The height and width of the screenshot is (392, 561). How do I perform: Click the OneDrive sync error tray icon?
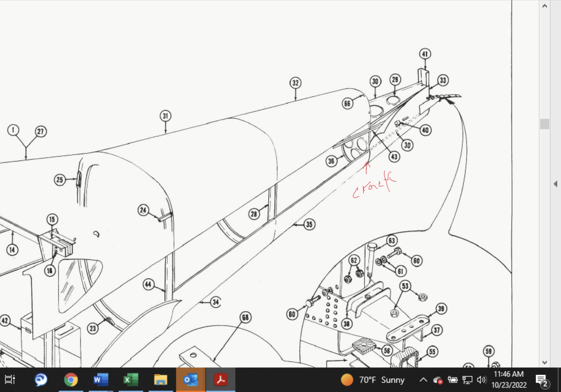(x=438, y=380)
